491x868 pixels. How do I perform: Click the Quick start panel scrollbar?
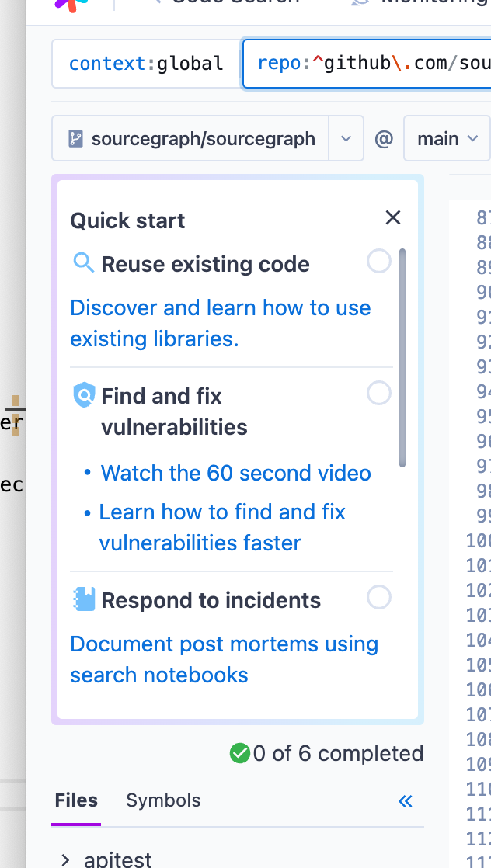(x=402, y=358)
